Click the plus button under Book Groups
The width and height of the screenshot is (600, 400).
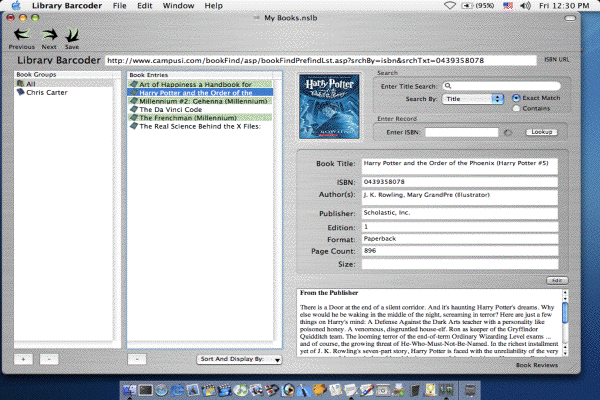(23, 359)
